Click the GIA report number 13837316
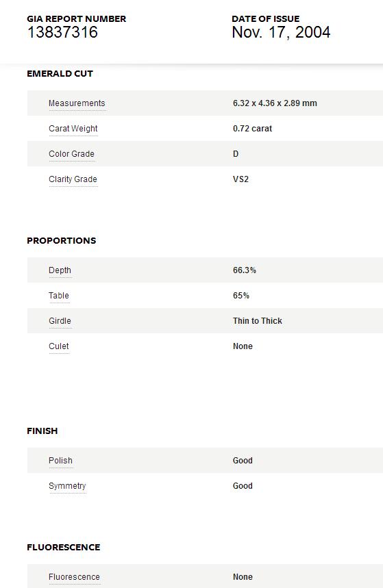 (62, 32)
